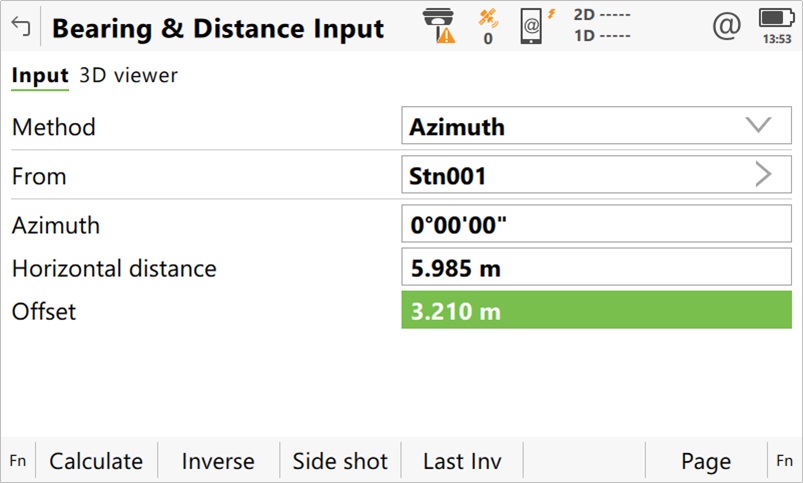
Task: Click the @ internet status icon
Action: pos(726,26)
